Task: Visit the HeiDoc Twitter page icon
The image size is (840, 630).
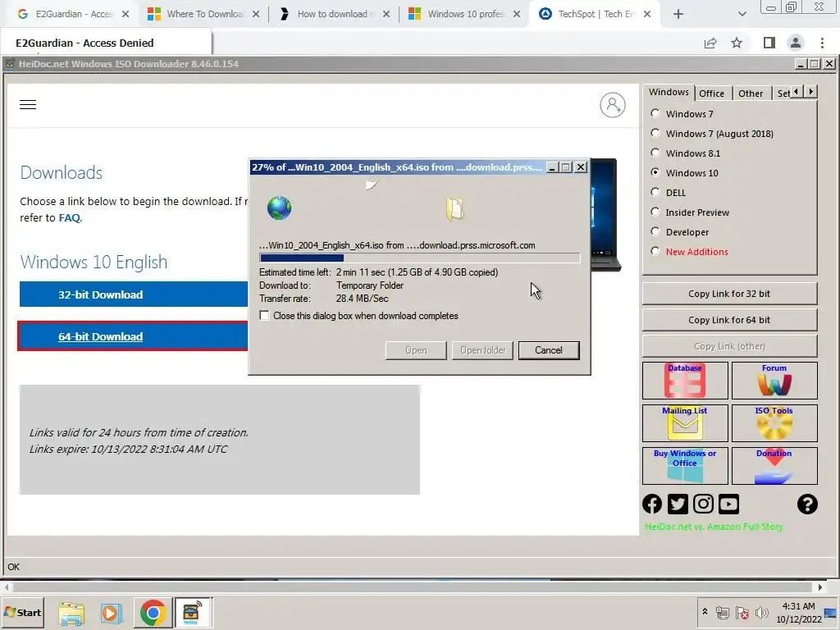Action: (678, 504)
